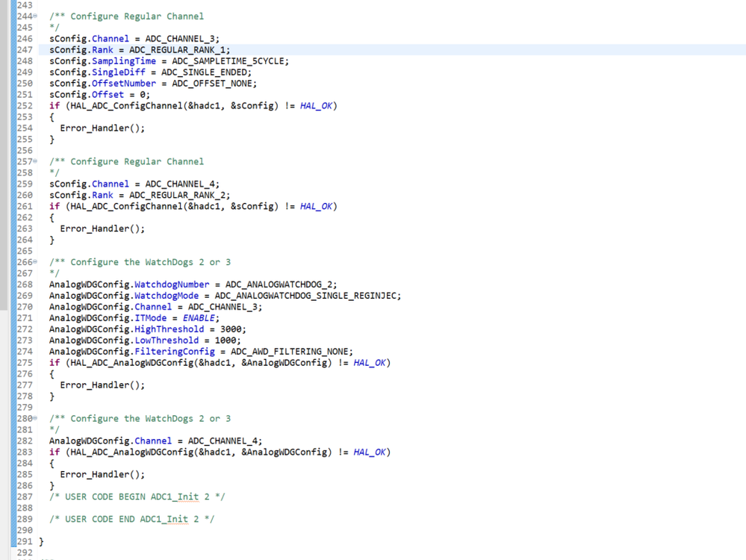The height and width of the screenshot is (560, 746).
Task: Click HAL_ADC_AnalogWDGConfig call on line 275
Action: pyautogui.click(x=131, y=363)
